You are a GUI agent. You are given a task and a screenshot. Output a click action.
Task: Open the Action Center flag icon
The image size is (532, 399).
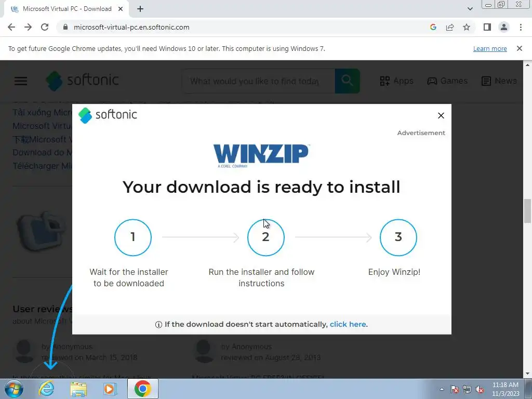455,389
